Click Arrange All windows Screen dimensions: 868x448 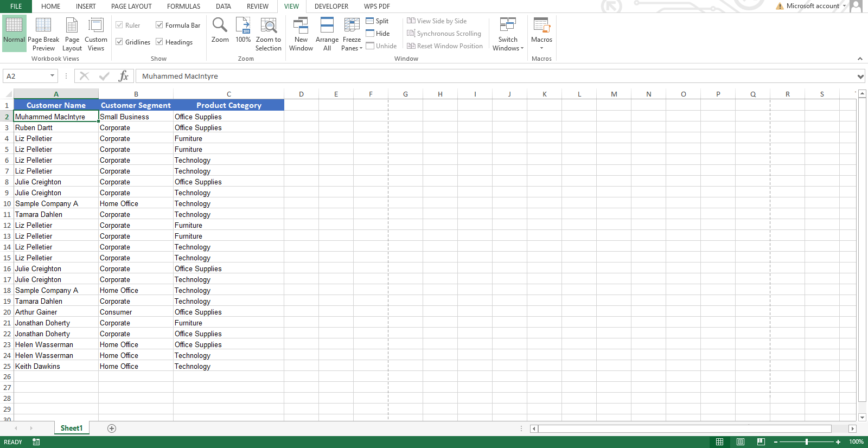[x=327, y=34]
